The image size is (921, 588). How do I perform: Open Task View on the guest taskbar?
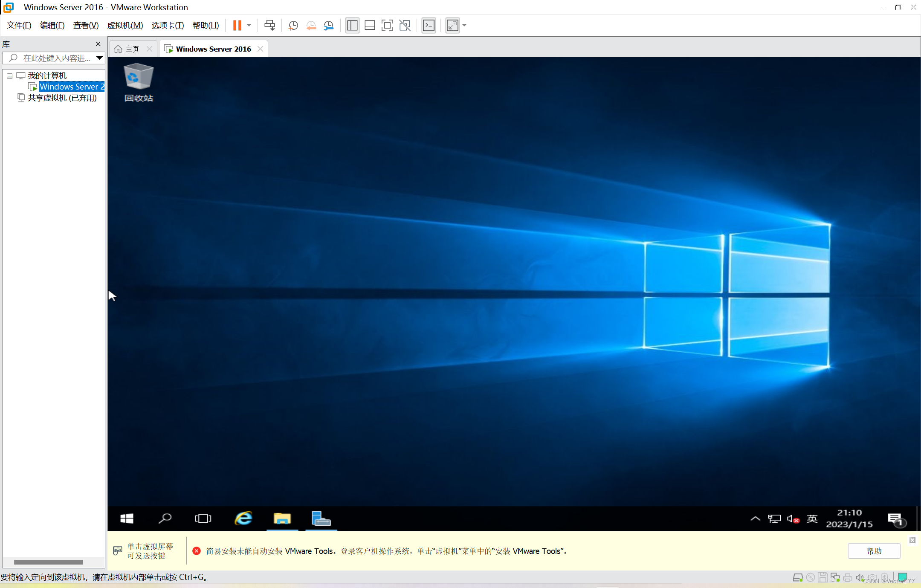[203, 518]
